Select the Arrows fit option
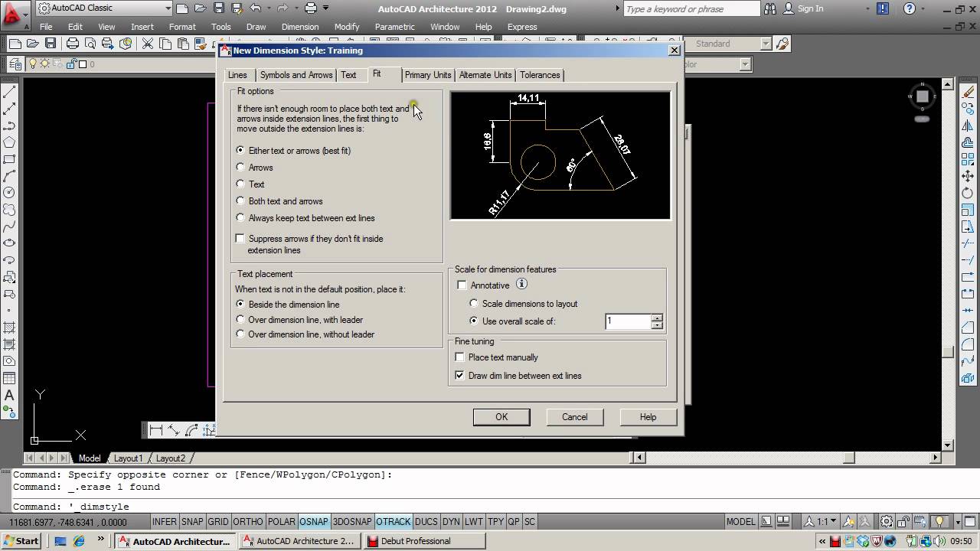Screen dimensions: 980x551 pyautogui.click(x=240, y=168)
